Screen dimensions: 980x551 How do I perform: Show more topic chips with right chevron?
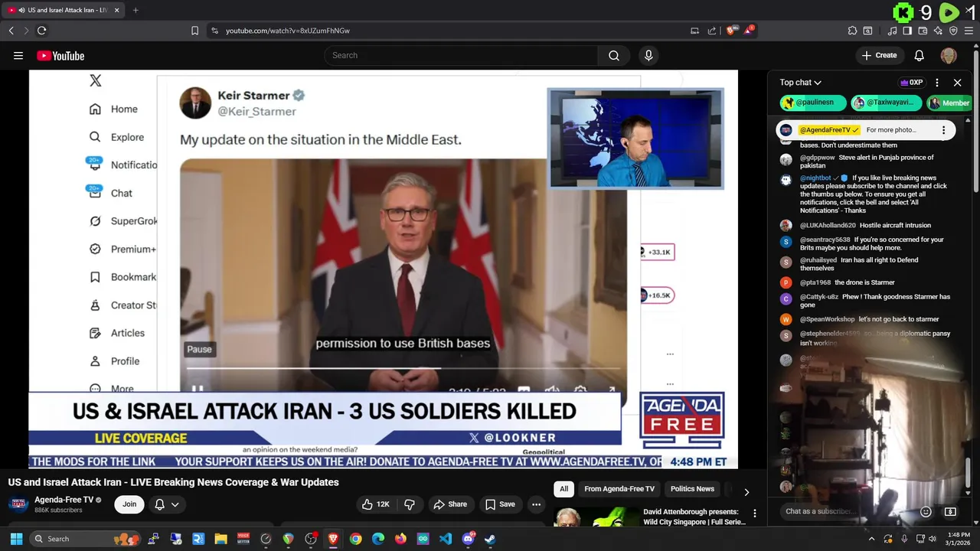746,491
